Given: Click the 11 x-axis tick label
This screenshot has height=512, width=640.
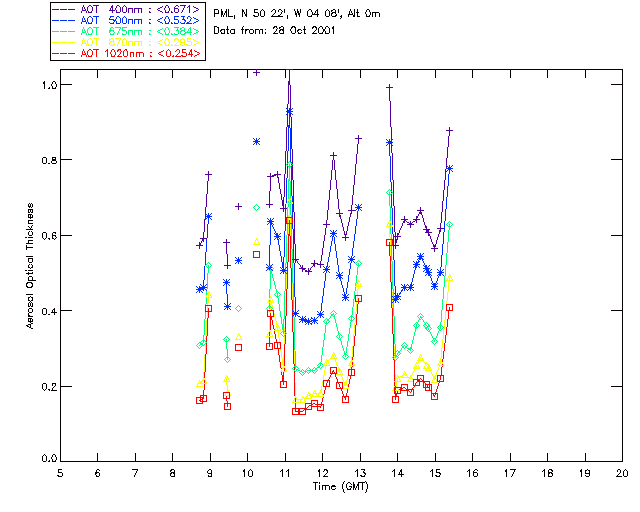Looking at the screenshot, I should pos(285,473).
